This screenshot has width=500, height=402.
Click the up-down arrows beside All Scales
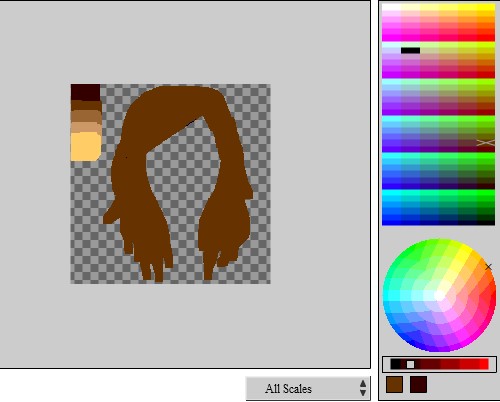[x=363, y=388]
